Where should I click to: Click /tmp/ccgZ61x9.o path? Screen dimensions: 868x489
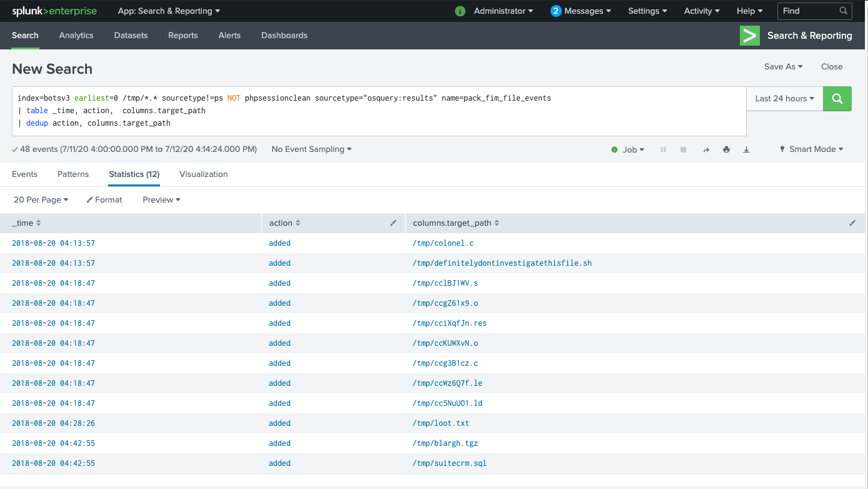pos(446,303)
